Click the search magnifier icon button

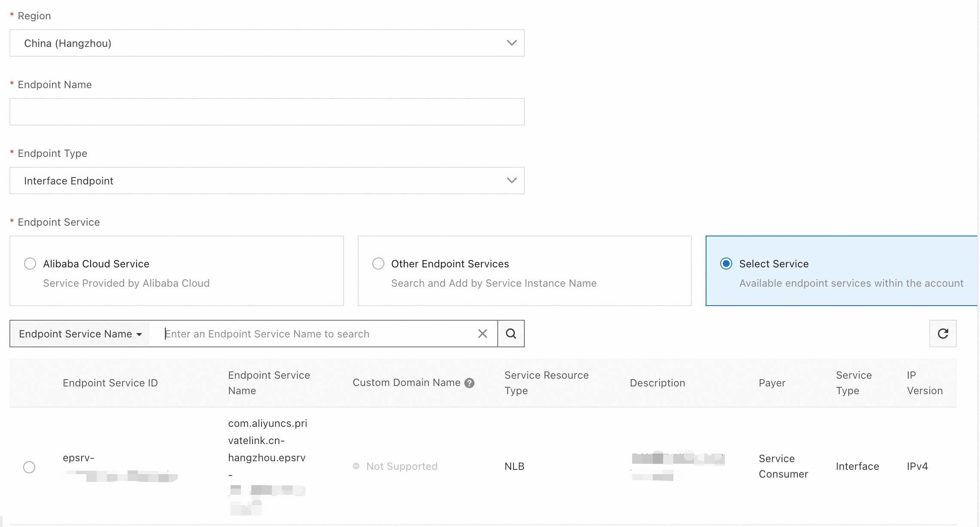511,334
